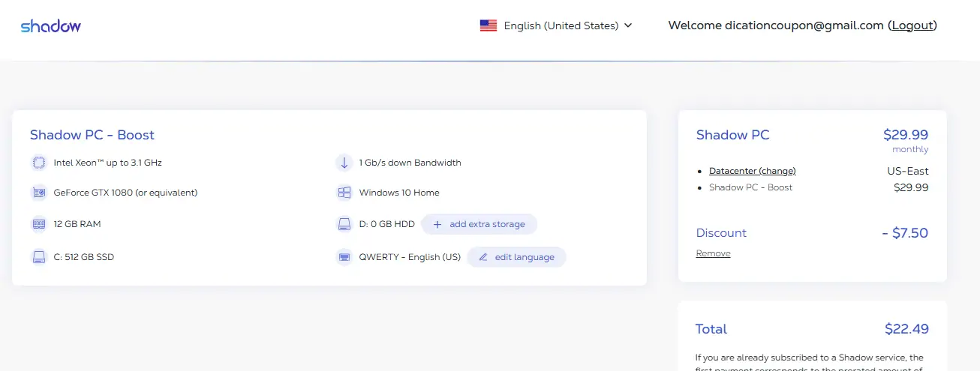Image resolution: width=980 pixels, height=371 pixels.
Task: Click the C: 512 GB SSD icon
Action: point(39,257)
